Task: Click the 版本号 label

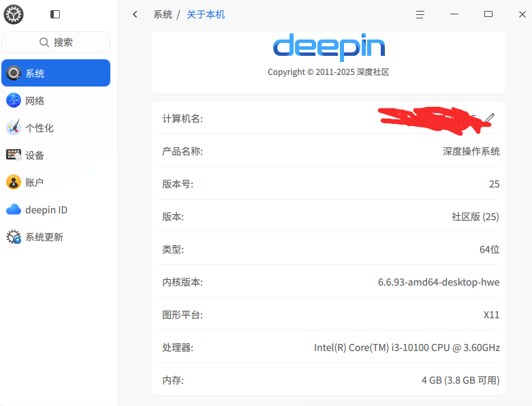Action: pyautogui.click(x=178, y=184)
